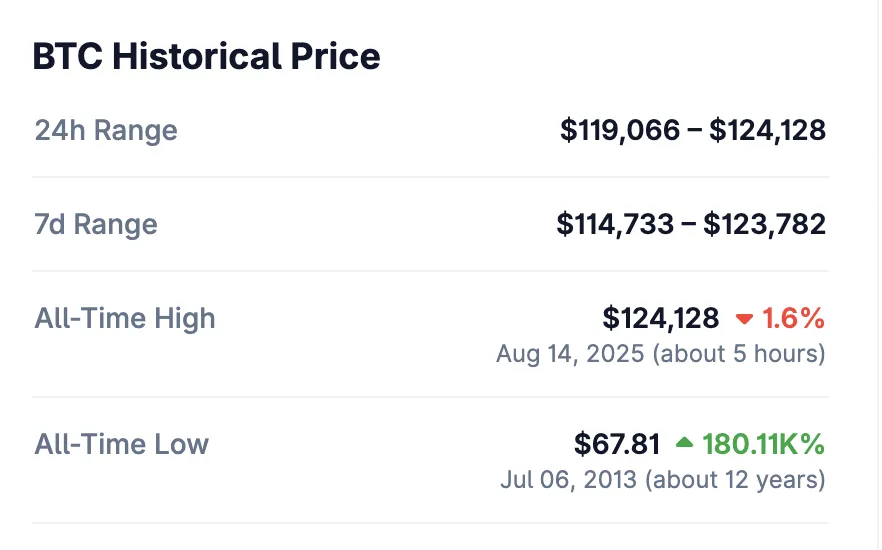Select the All-Time Low label

click(122, 444)
